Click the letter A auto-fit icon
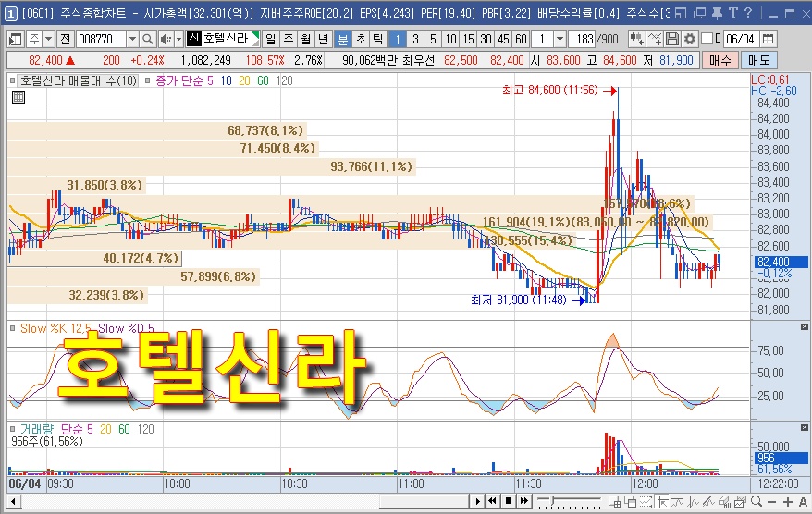812x514 pixels. click(803, 502)
